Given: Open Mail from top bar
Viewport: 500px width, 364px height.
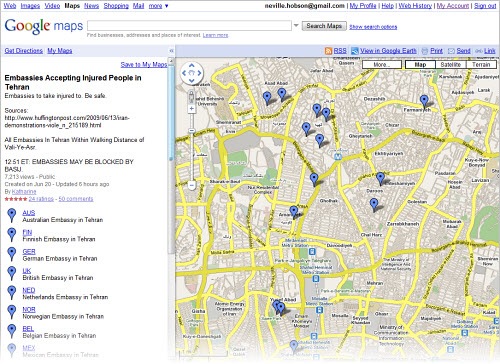Looking at the screenshot, I should point(138,6).
